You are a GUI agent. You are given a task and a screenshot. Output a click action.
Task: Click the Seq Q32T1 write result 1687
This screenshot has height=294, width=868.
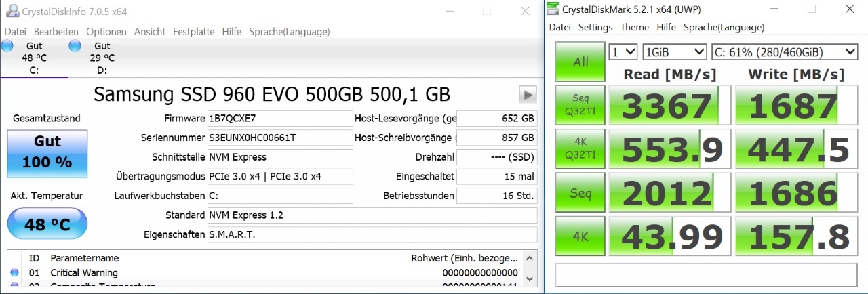click(x=797, y=106)
